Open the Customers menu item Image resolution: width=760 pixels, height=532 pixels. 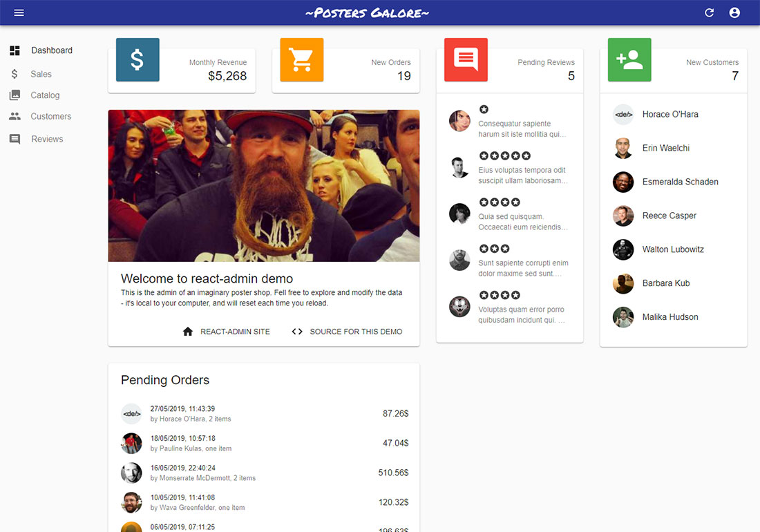pos(51,116)
